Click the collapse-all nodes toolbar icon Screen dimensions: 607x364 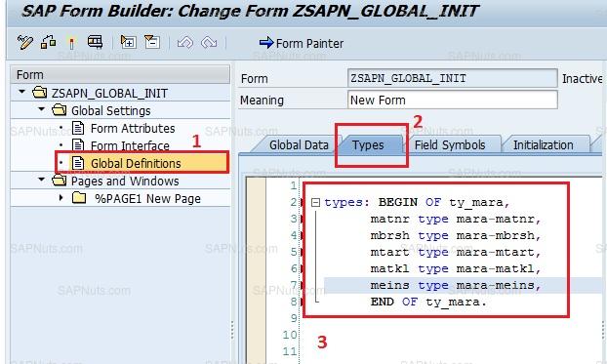pyautogui.click(x=152, y=42)
